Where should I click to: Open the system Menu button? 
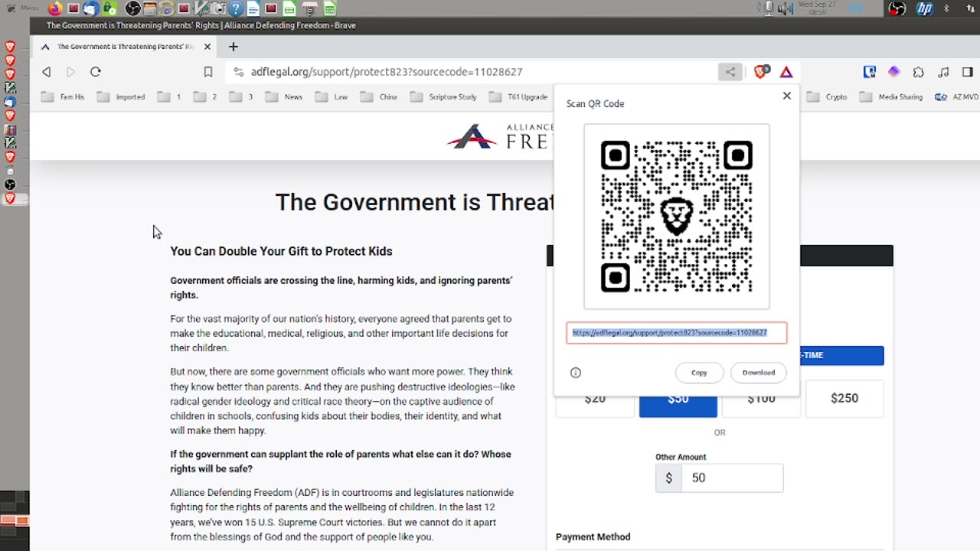(23, 8)
